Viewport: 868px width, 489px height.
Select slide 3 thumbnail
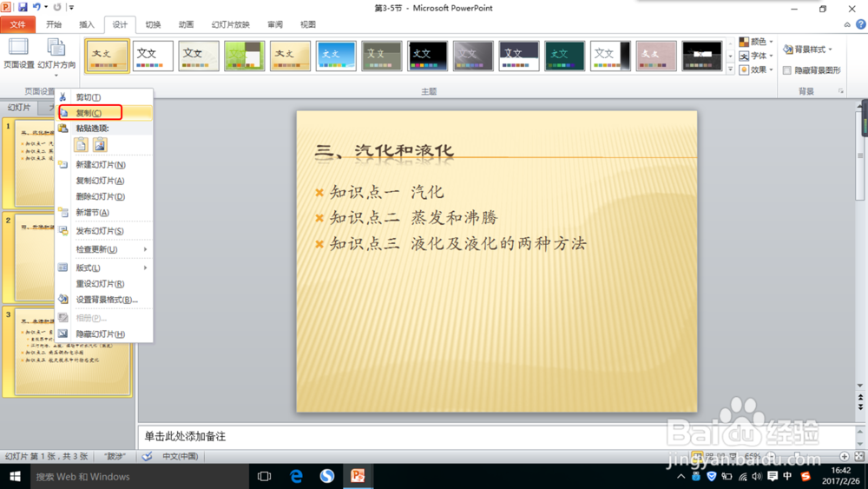coord(73,352)
